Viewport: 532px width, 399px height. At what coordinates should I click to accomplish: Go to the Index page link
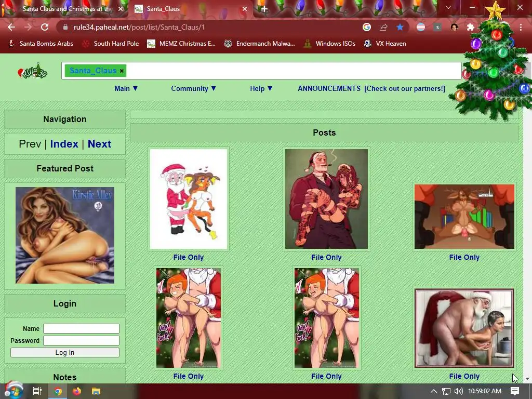64,144
